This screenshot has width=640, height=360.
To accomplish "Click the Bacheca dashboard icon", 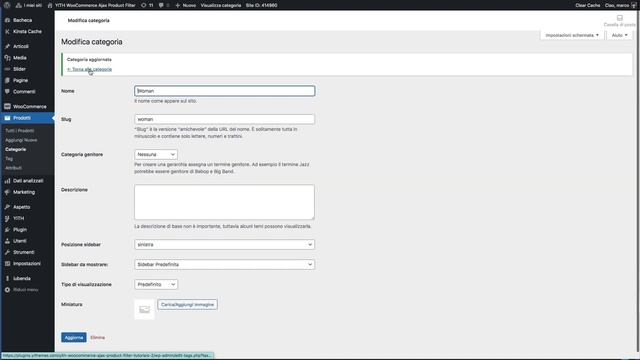I will [x=7, y=20].
